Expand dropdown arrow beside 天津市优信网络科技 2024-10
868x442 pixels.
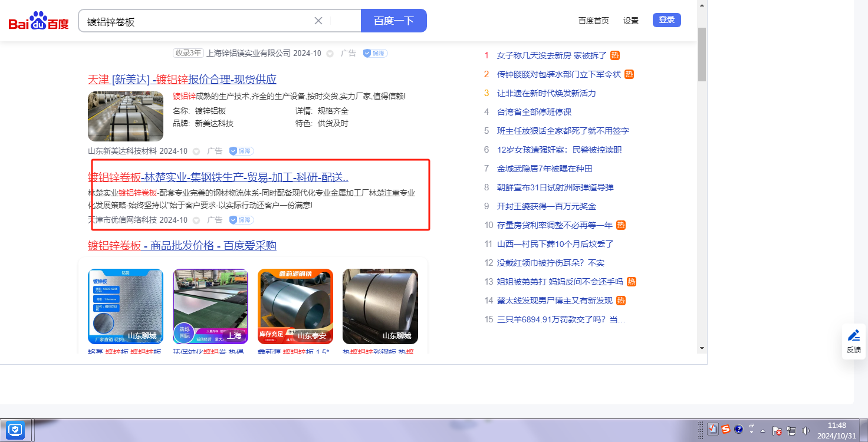(196, 220)
